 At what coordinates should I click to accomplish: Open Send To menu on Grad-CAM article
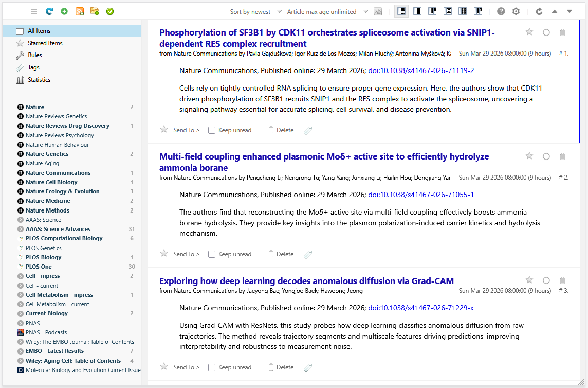(186, 367)
